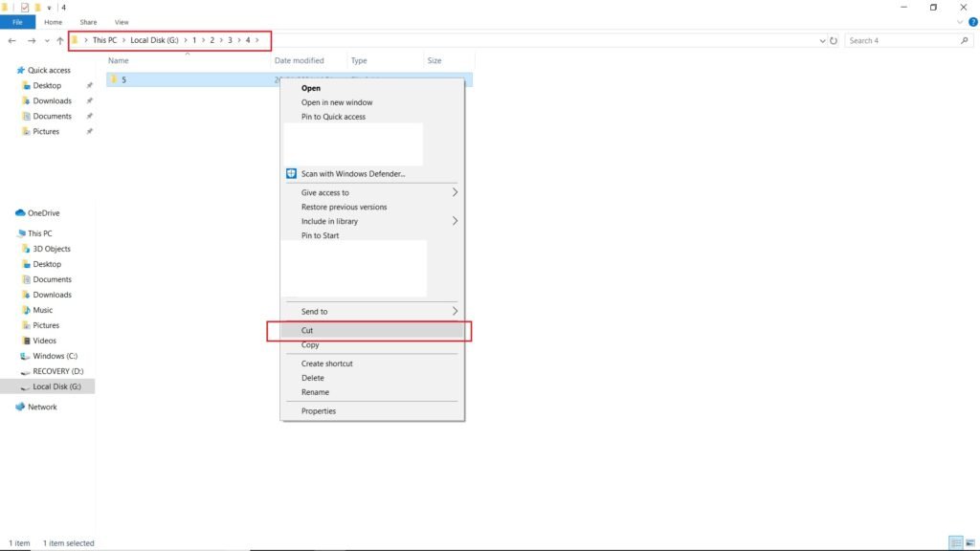The width and height of the screenshot is (980, 551).
Task: Open the Share ribbon tab
Action: click(88, 22)
